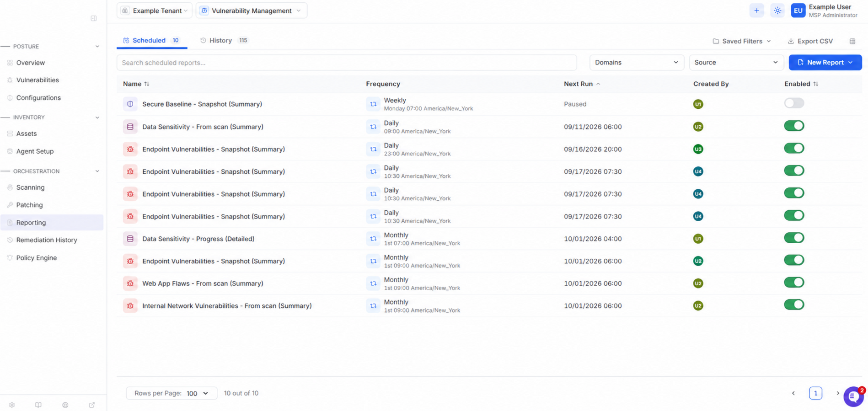Disable toggle for 09/16/2026 20:00 report
This screenshot has height=411, width=868.
794,148
